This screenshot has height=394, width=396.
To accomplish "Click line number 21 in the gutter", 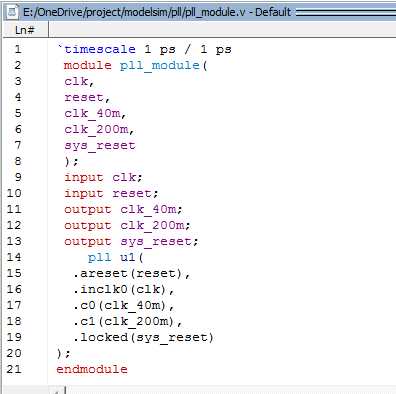I will point(14,369).
